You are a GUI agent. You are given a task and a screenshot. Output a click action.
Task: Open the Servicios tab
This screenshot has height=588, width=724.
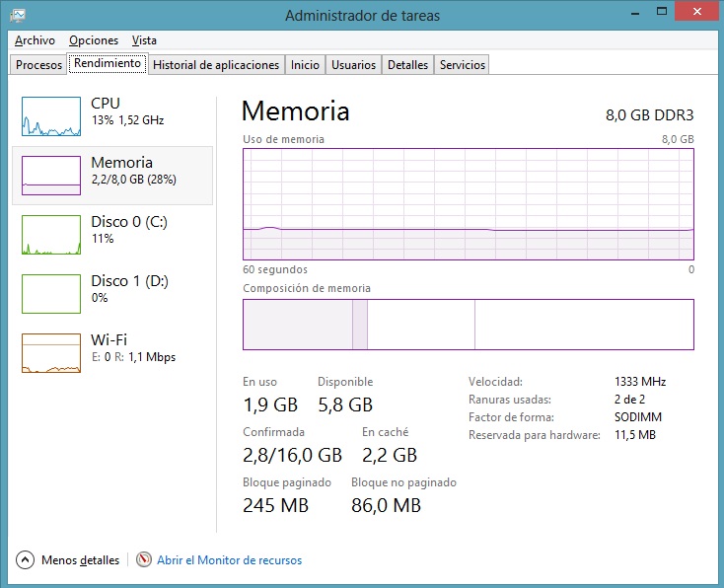coord(463,65)
